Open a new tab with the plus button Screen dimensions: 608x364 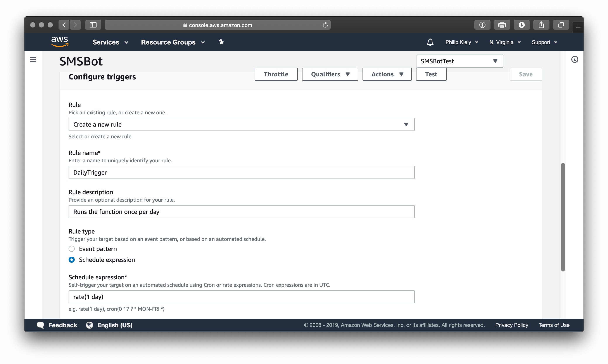[578, 27]
